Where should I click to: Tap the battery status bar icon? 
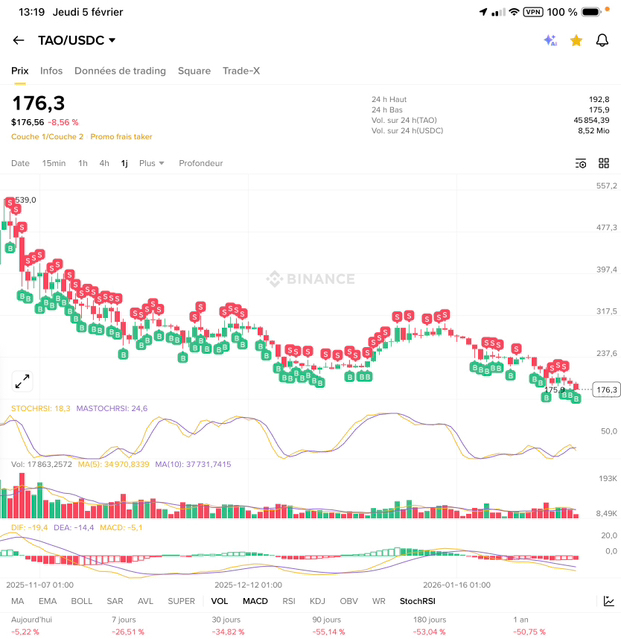[592, 12]
